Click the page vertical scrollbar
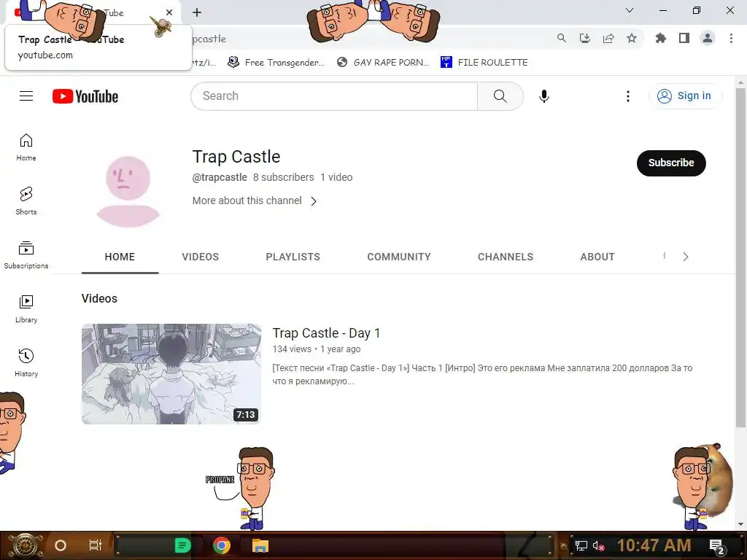This screenshot has height=560, width=747. [x=740, y=257]
